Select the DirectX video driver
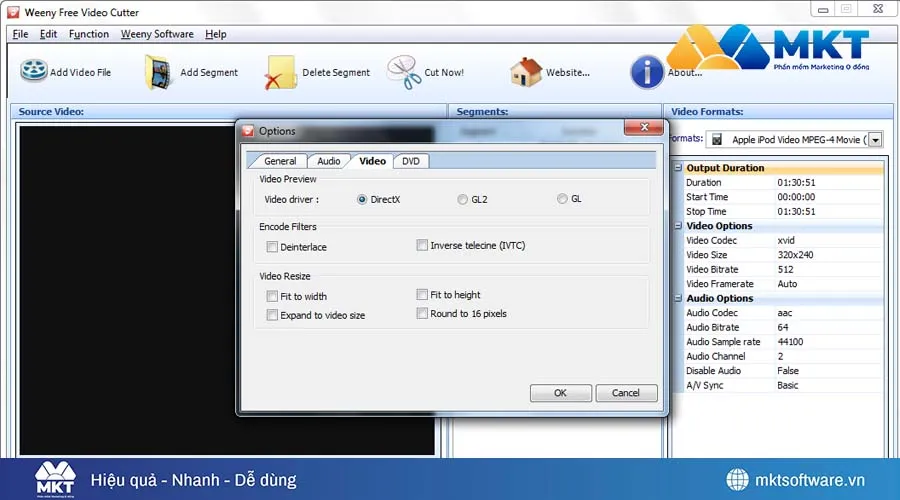900x500 pixels. 362,199
